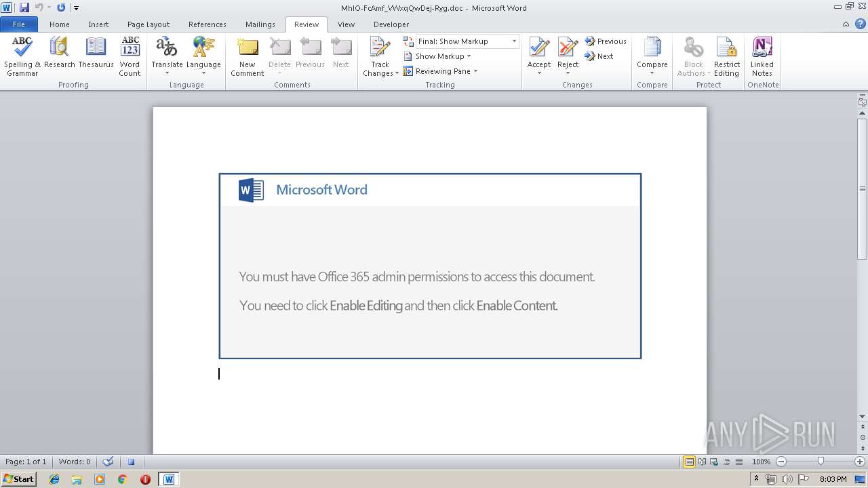868x488 pixels.
Task: Click the macro recording icon in status bar
Action: click(x=131, y=462)
